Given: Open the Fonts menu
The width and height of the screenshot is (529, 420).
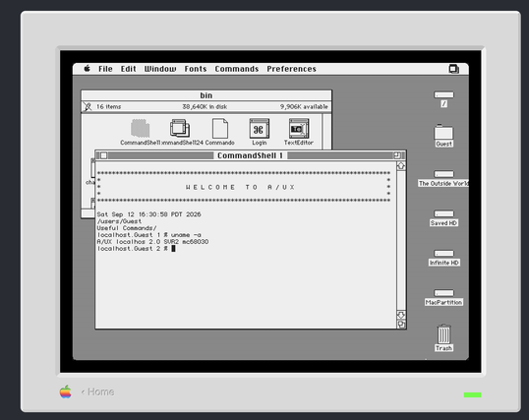Looking at the screenshot, I should [196, 69].
